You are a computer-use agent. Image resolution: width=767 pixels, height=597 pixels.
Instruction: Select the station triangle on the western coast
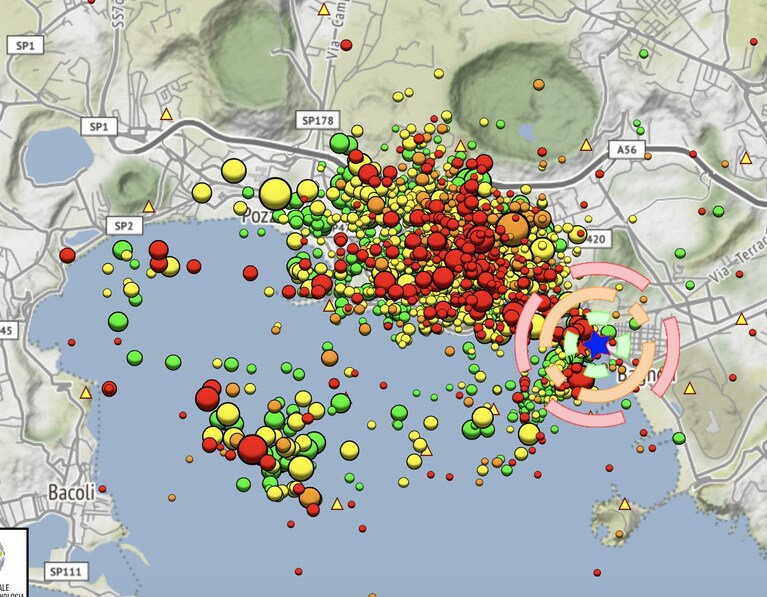tap(86, 392)
